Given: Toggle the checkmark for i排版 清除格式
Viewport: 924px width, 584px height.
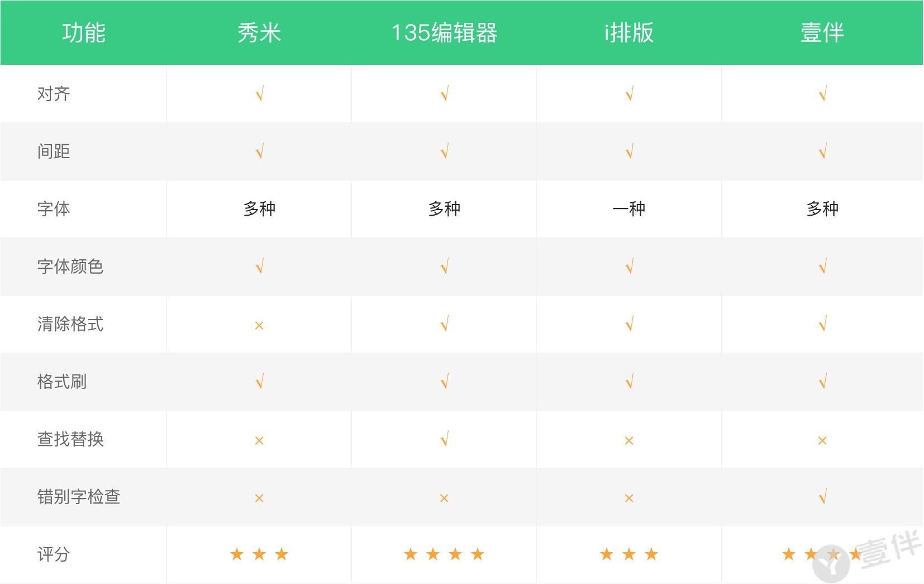Looking at the screenshot, I should pos(630,325).
